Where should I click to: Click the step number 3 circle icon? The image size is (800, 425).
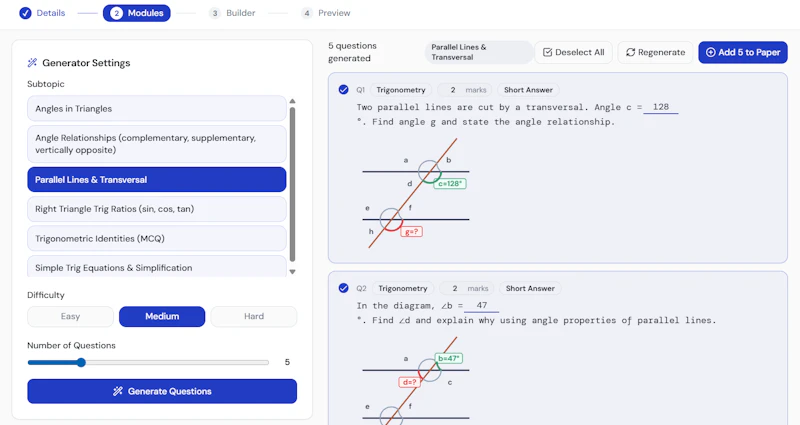(215, 13)
